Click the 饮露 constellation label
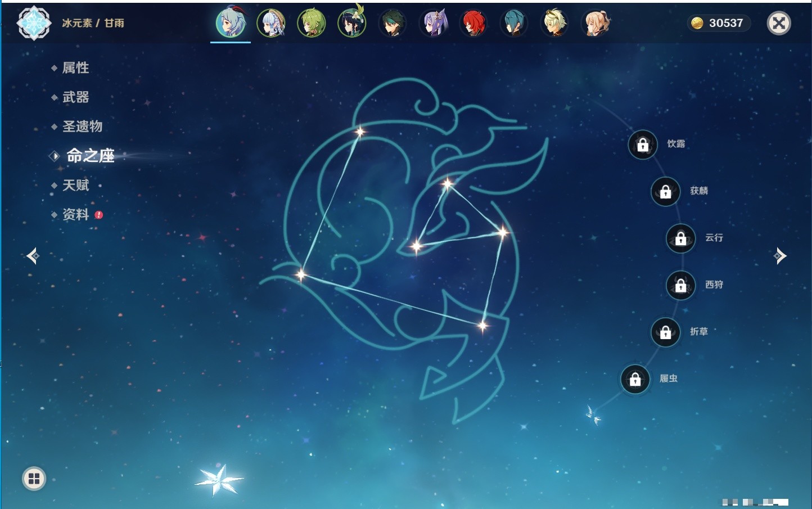Image resolution: width=812 pixels, height=509 pixels. click(x=676, y=144)
